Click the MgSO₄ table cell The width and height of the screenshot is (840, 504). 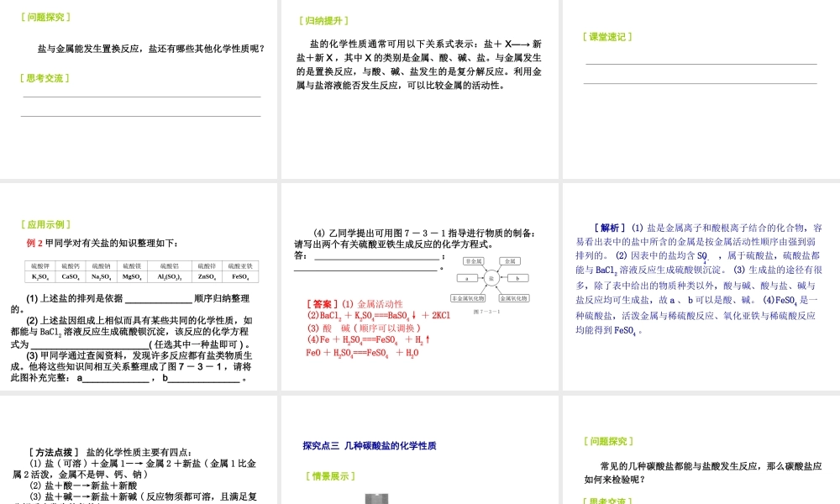(x=132, y=277)
